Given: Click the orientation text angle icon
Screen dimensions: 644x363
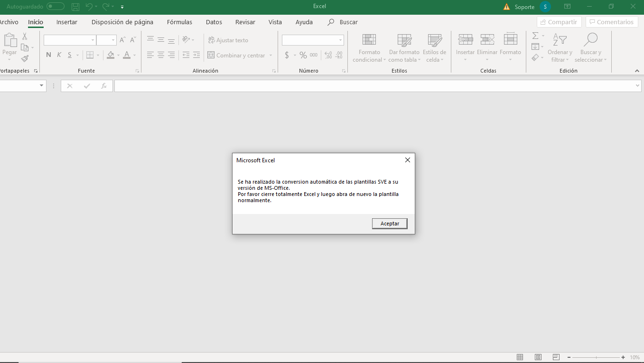Looking at the screenshot, I should point(186,40).
